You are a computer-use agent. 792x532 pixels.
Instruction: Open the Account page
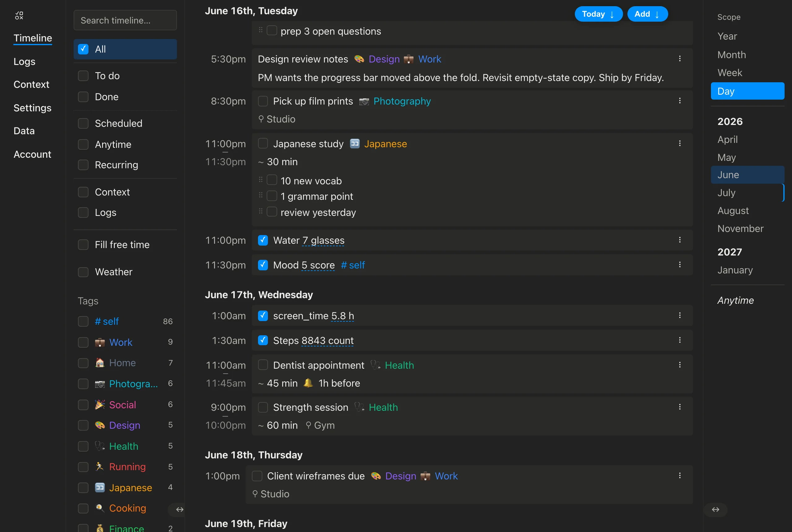(32, 154)
